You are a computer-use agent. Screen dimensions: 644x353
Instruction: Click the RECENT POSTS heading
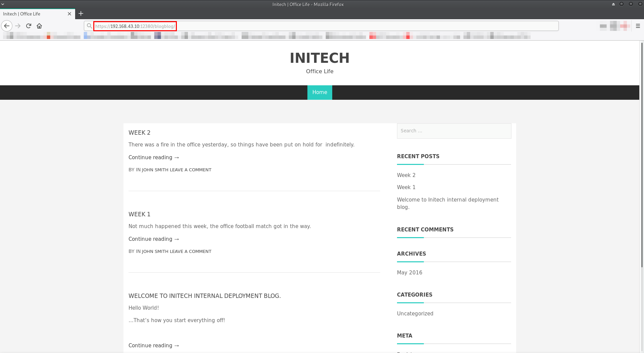click(418, 157)
